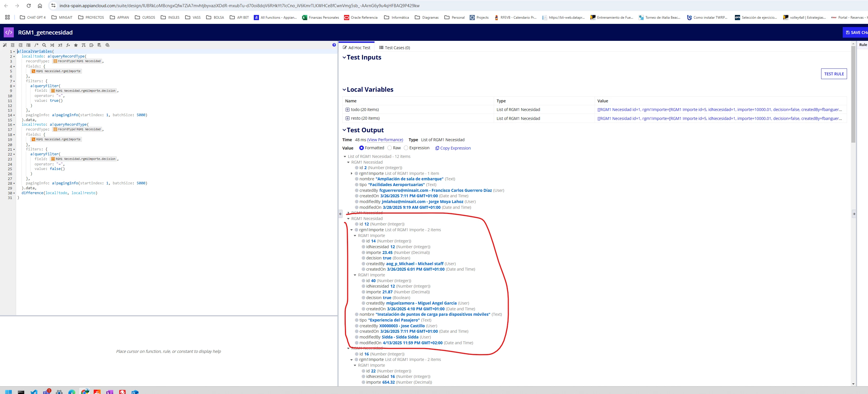
Task: Click the expression rule icon beside RGM1_getnecesidad
Action: click(x=9, y=32)
